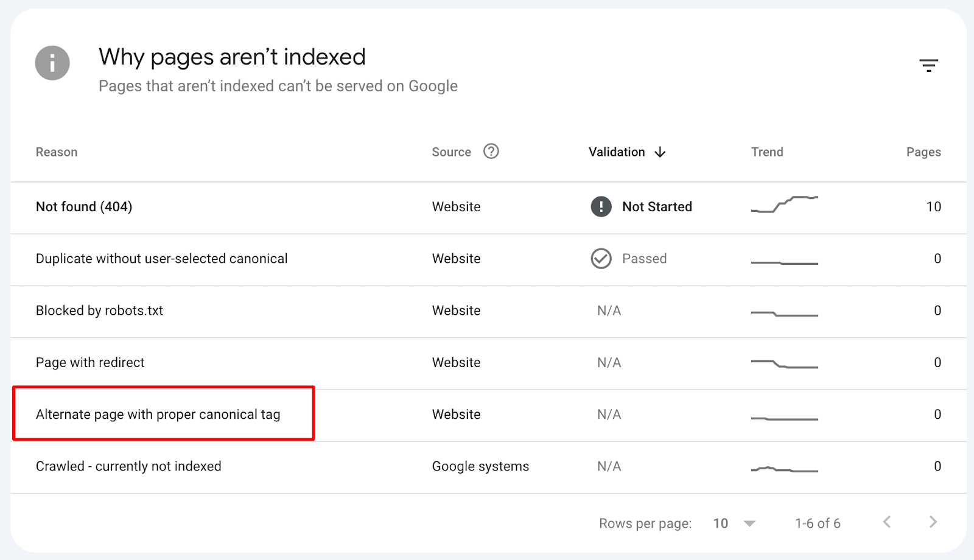Click the next page arrow in pagination
Screen dimensions: 974x560
pos(933,522)
